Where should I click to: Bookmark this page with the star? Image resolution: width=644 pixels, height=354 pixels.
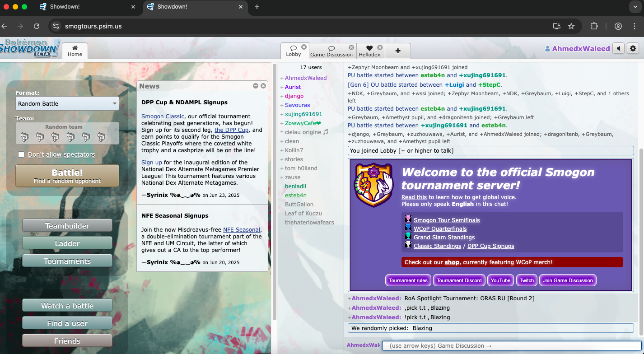coord(571,26)
